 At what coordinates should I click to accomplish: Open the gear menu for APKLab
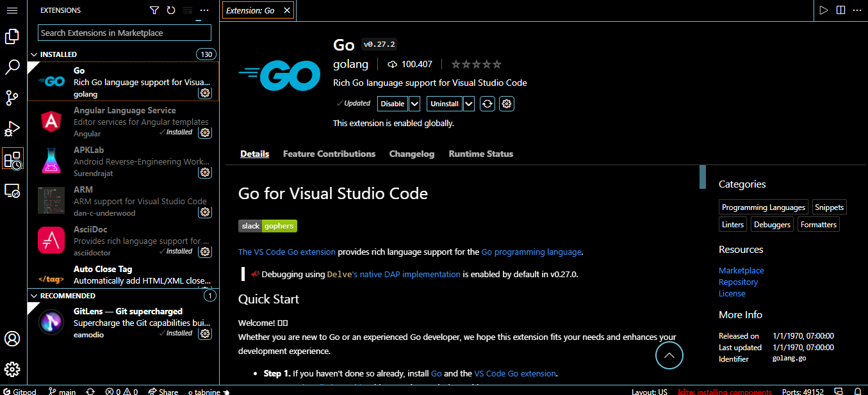click(x=205, y=172)
